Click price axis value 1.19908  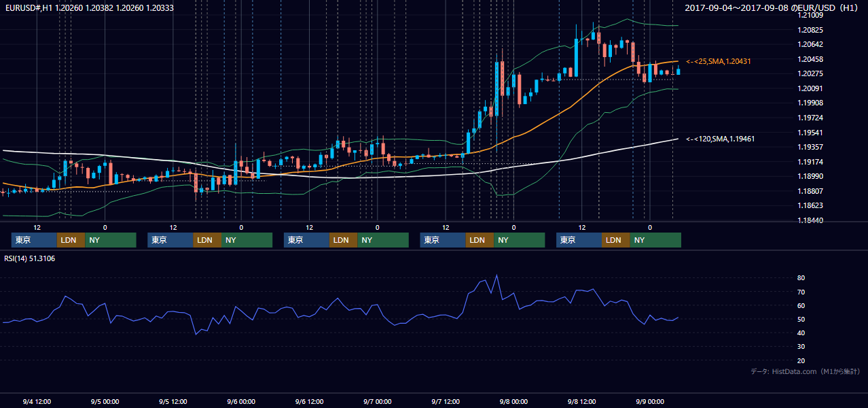[x=810, y=103]
